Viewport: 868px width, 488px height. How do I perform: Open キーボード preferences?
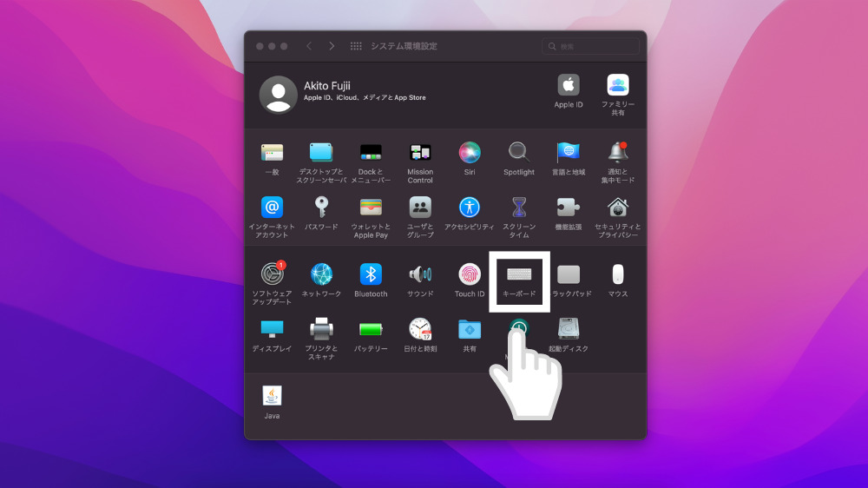pyautogui.click(x=519, y=274)
